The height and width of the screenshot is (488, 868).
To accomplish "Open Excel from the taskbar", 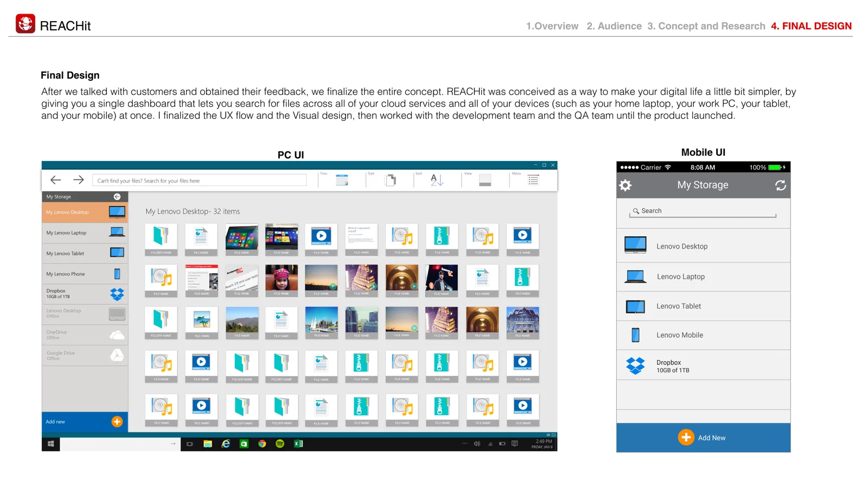I will (x=298, y=444).
